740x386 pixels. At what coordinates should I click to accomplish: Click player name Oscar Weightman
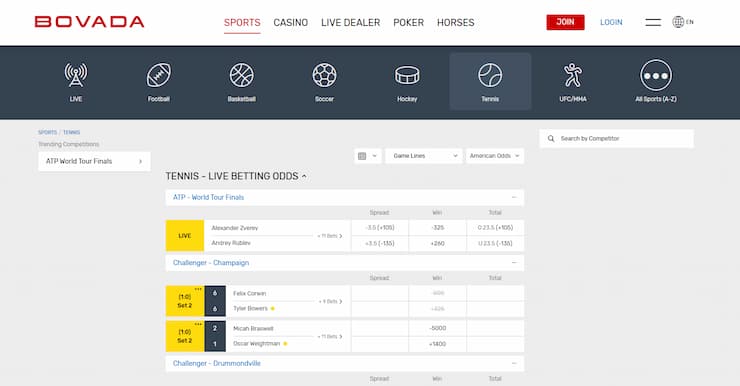[256, 344]
